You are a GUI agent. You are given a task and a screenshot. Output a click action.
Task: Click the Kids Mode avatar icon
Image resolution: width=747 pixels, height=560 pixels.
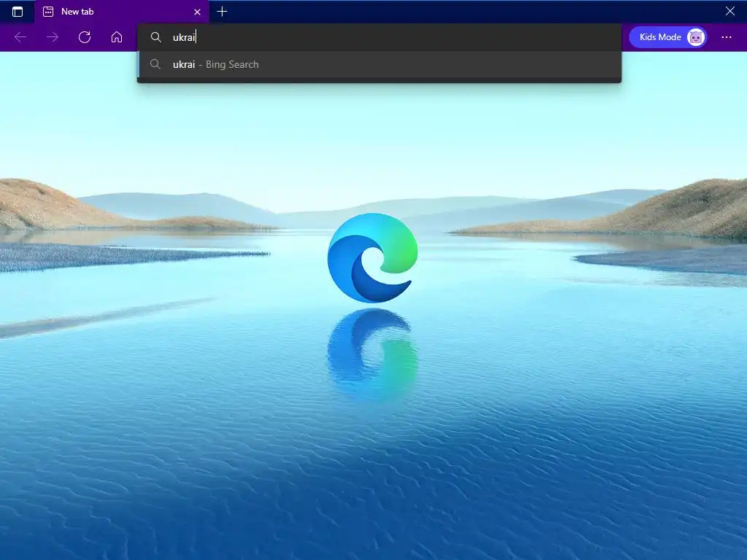pos(695,37)
